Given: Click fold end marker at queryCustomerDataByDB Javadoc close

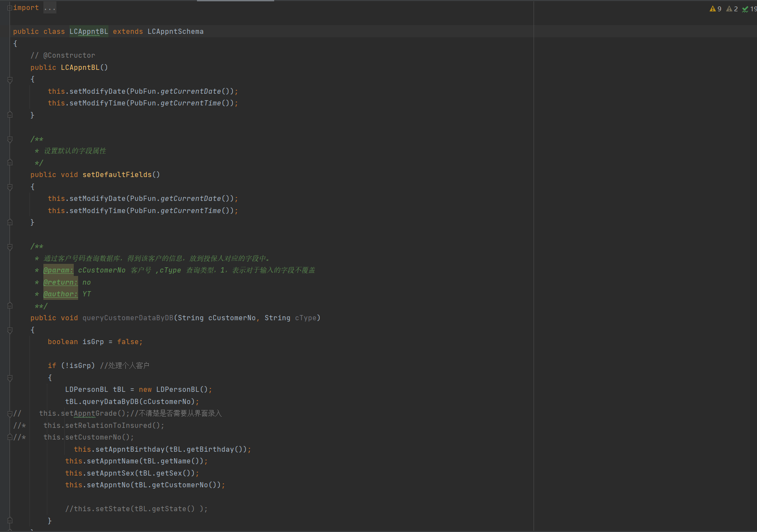Looking at the screenshot, I should pos(10,306).
